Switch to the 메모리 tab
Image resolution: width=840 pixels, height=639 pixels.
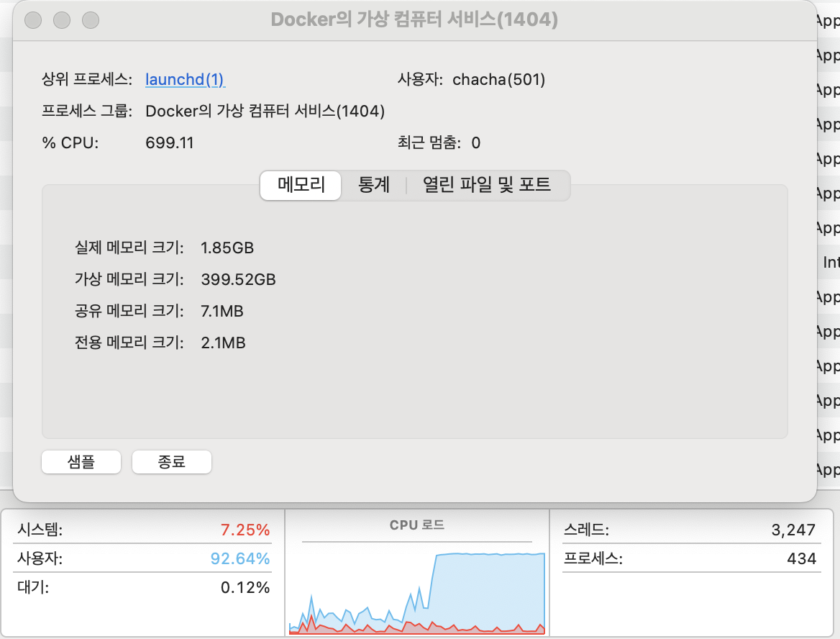(x=301, y=185)
